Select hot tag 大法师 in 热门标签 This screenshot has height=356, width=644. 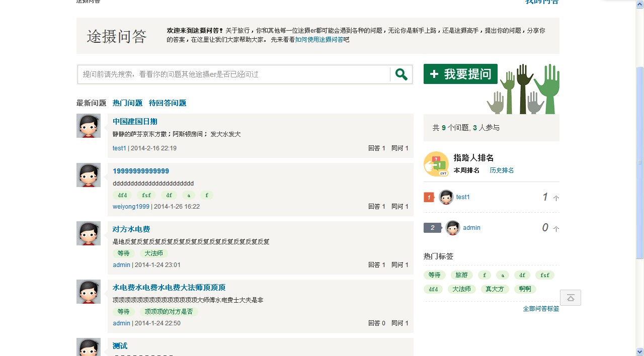[x=462, y=289]
